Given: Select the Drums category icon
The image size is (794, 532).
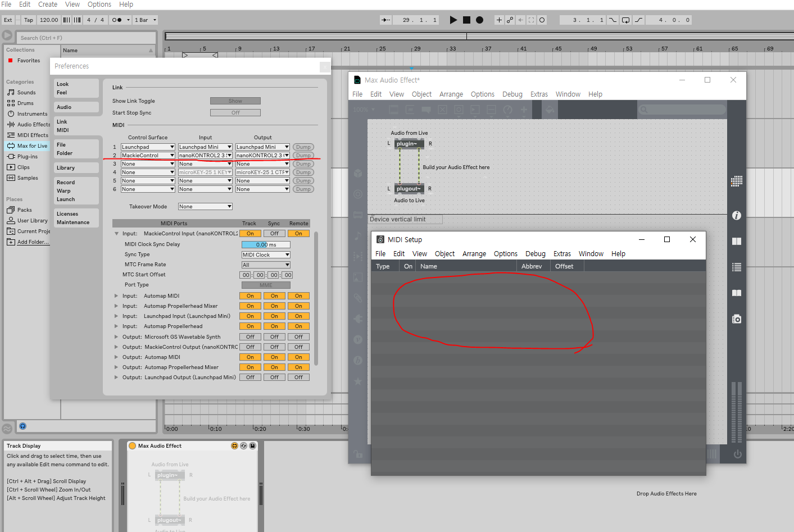Looking at the screenshot, I should coord(11,103).
